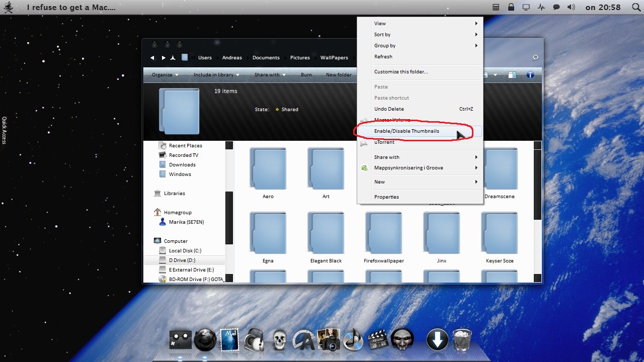Open the Include in library dropdown
644x362 pixels.
coord(216,75)
